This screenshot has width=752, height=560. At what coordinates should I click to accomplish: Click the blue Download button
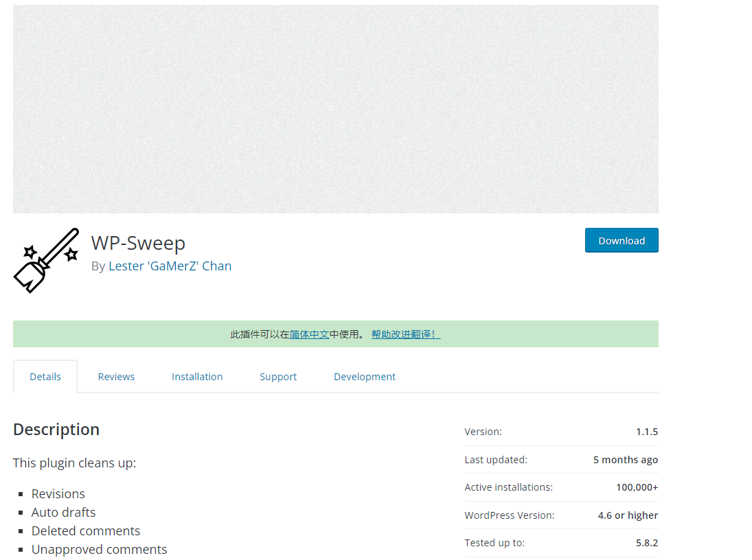[622, 240]
